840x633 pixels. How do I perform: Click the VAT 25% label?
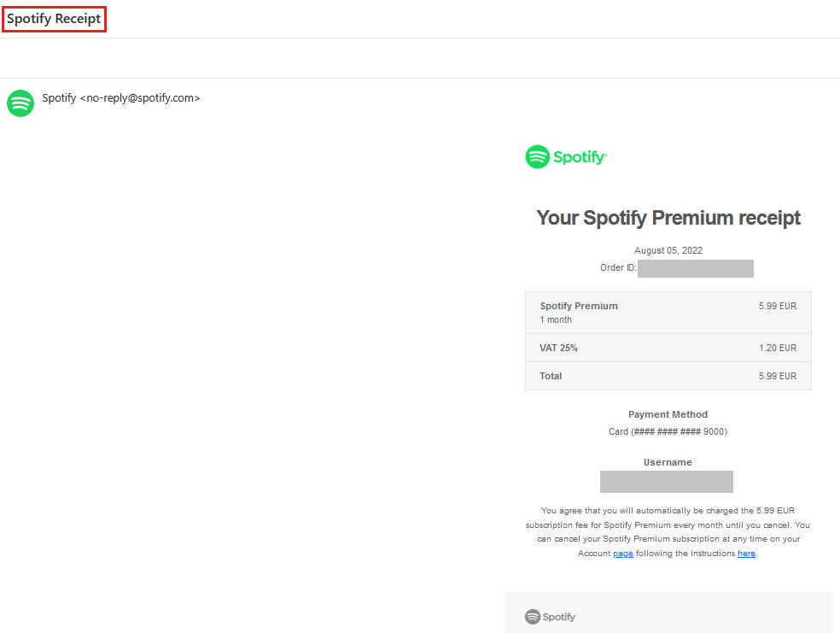click(x=558, y=348)
